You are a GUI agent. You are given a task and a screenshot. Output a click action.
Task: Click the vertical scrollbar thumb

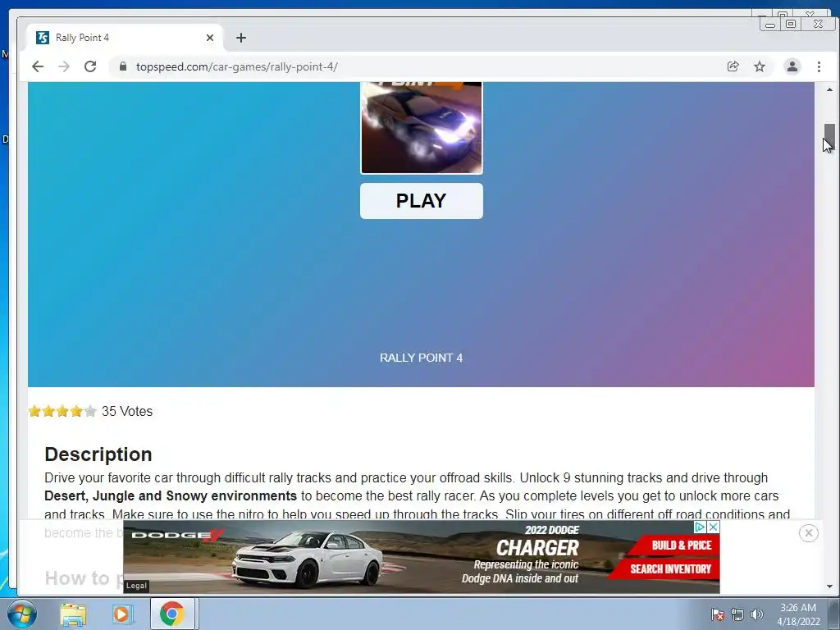[x=829, y=137]
